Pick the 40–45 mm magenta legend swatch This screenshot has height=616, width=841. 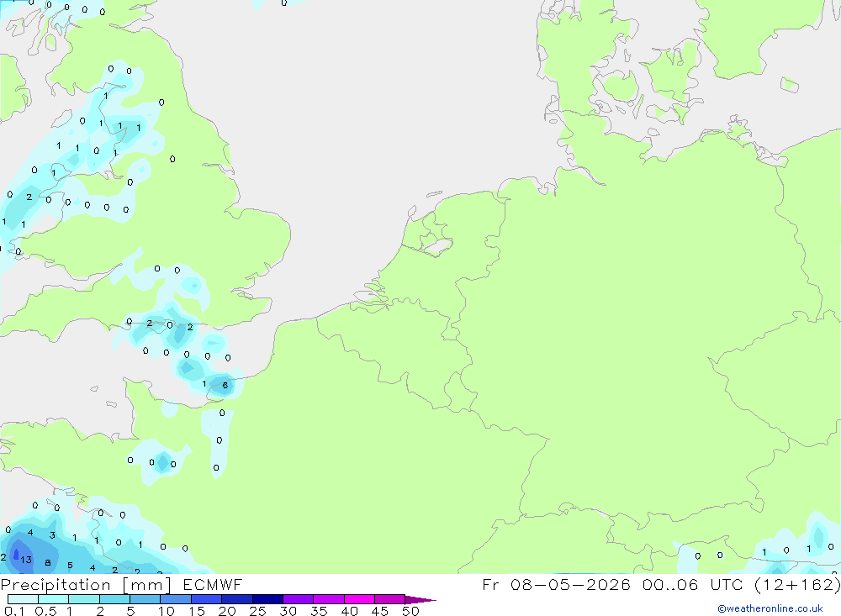tap(359, 599)
